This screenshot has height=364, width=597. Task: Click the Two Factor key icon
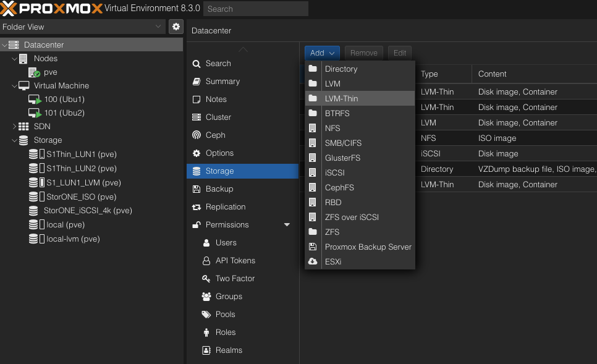[206, 278]
